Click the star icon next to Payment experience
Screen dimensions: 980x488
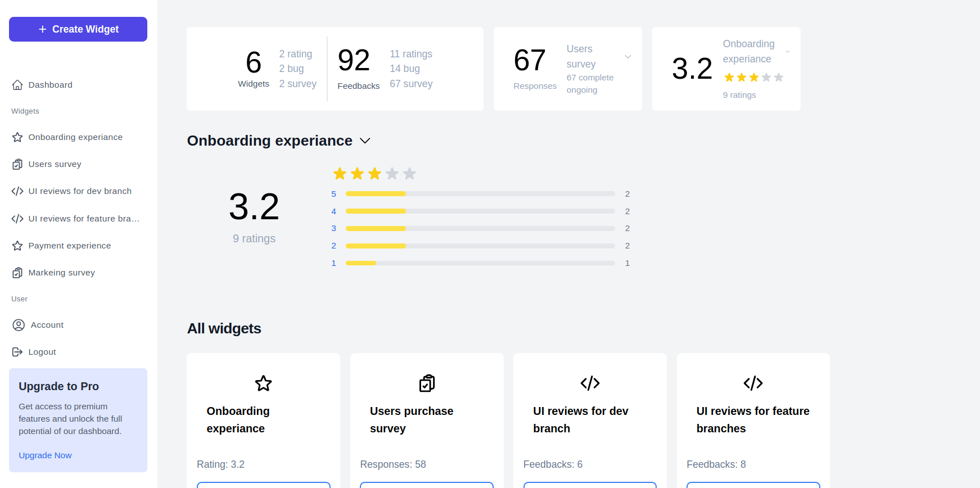click(17, 245)
